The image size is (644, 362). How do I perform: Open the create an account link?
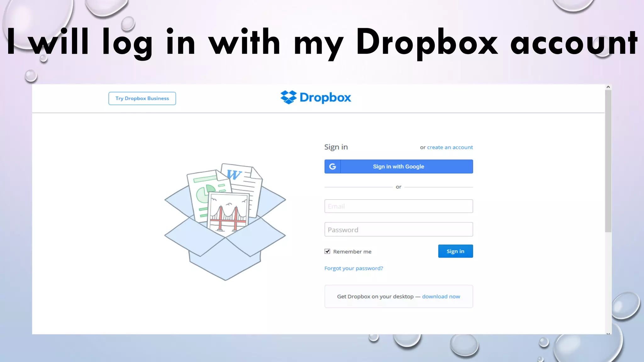pyautogui.click(x=450, y=147)
